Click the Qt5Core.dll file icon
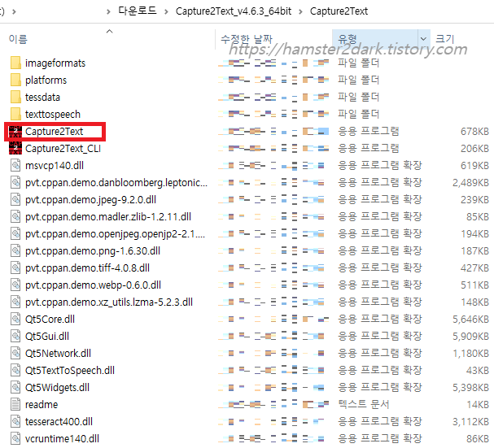494x448 pixels. tap(15, 319)
